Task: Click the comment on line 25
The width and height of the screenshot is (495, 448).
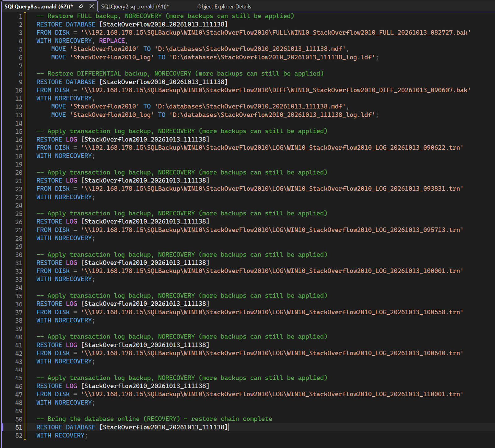Action: pos(182,213)
